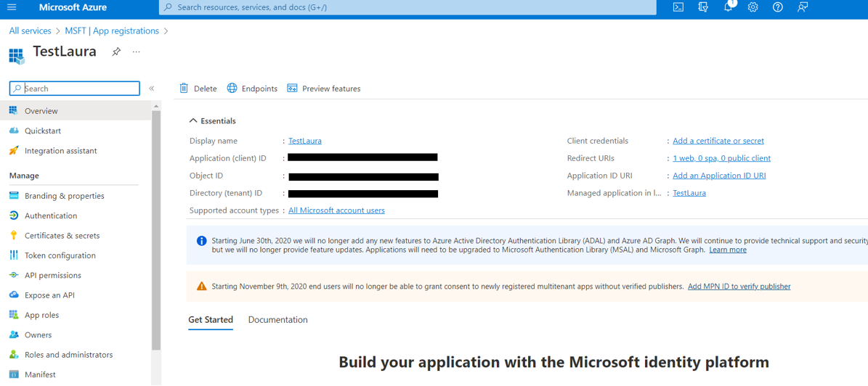Click the TestLaura app registration icon
The image size is (868, 386).
click(x=17, y=56)
